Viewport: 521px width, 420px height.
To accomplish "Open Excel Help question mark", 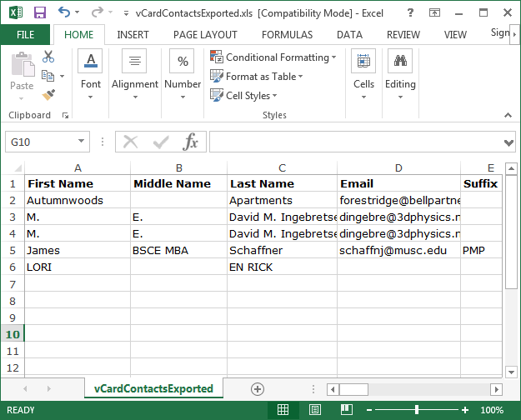I will tap(410, 13).
